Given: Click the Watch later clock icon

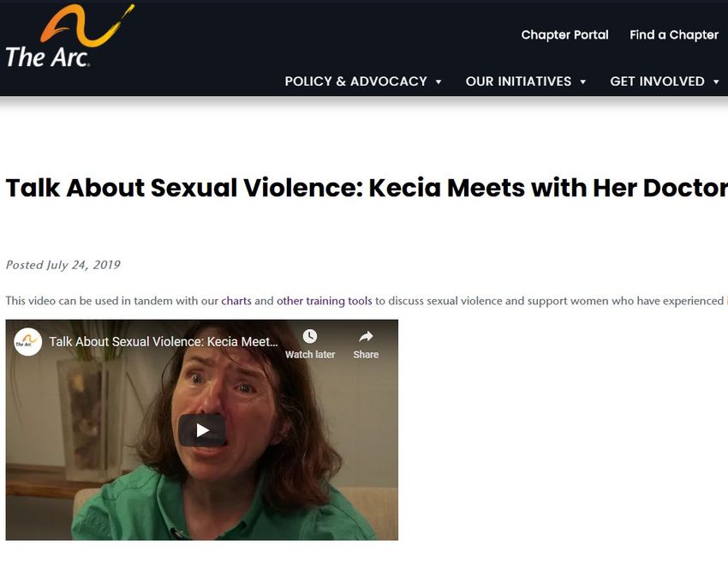Looking at the screenshot, I should (310, 336).
